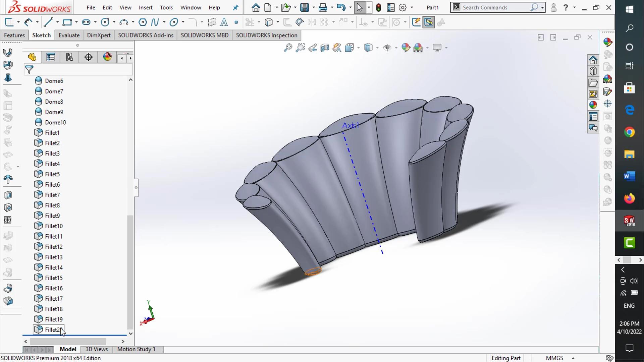Open Design Library in task pane
The width and height of the screenshot is (644, 362).
tap(593, 71)
